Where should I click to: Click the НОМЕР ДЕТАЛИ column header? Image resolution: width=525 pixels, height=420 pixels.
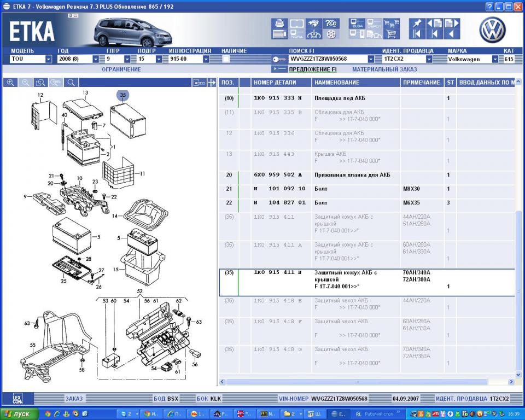(281, 83)
